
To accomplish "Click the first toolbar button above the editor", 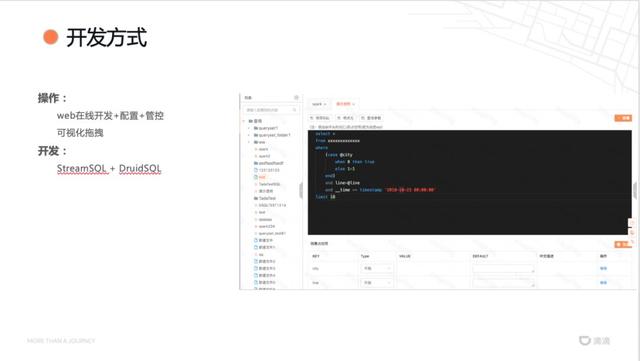I will click(320, 118).
